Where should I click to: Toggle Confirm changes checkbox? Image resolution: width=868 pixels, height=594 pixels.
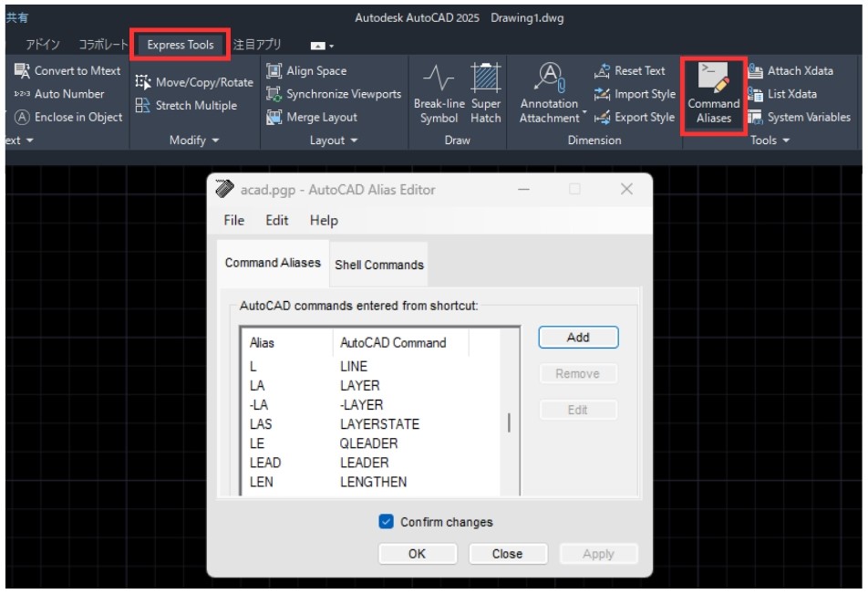pyautogui.click(x=386, y=521)
